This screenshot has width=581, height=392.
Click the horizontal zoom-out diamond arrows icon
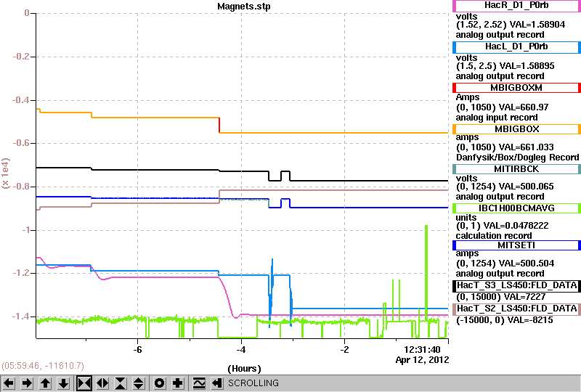pos(102,383)
